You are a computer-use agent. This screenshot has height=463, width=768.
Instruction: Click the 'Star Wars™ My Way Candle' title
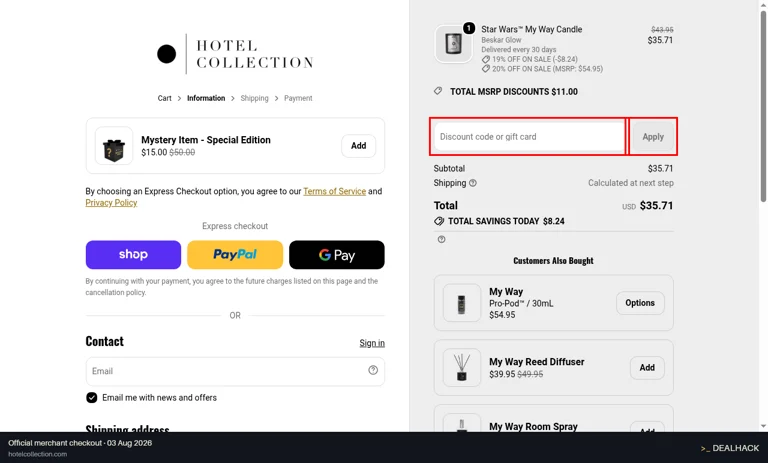(531, 29)
